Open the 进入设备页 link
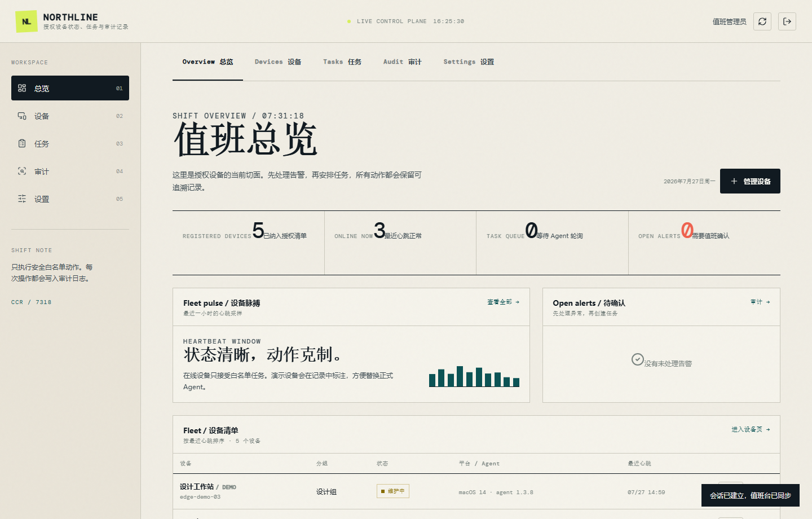 (x=751, y=429)
